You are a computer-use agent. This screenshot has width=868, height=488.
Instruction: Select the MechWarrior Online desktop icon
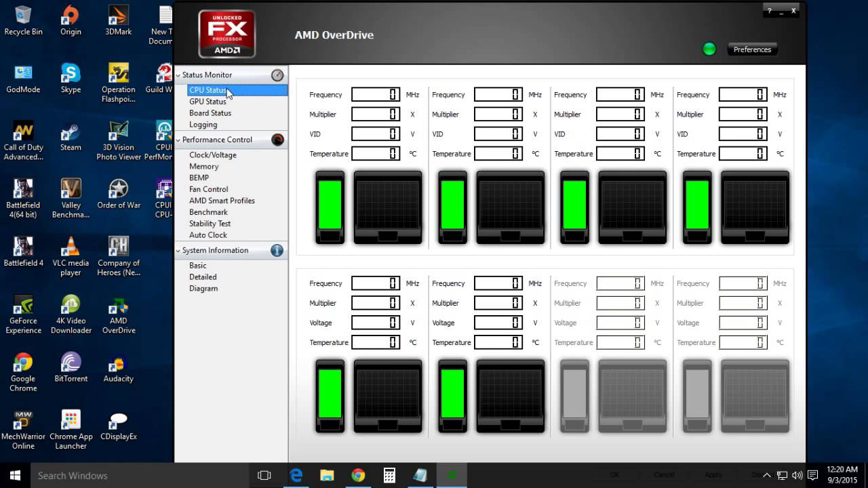[23, 430]
